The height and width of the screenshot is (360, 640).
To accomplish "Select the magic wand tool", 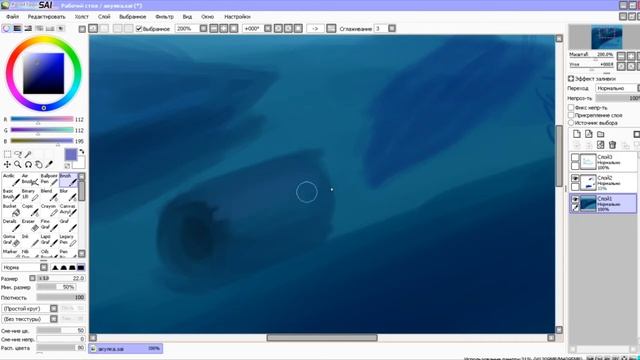I will pyautogui.click(x=28, y=154).
